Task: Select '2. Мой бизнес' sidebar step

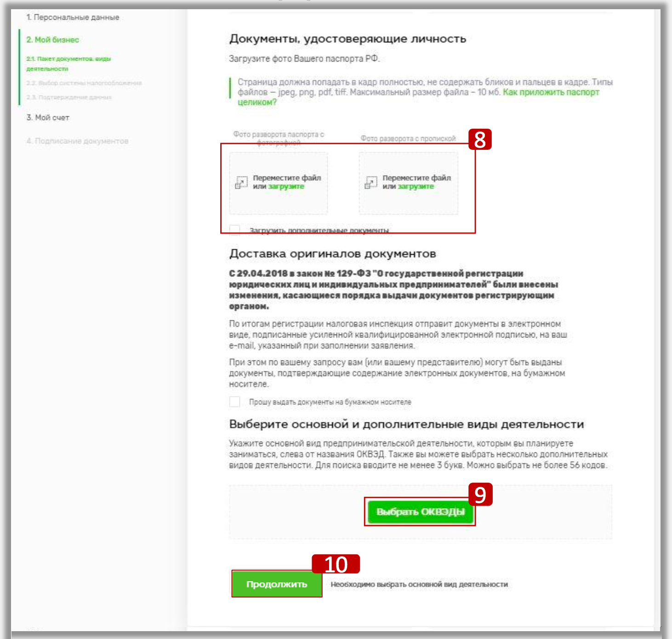Action: click(x=52, y=40)
